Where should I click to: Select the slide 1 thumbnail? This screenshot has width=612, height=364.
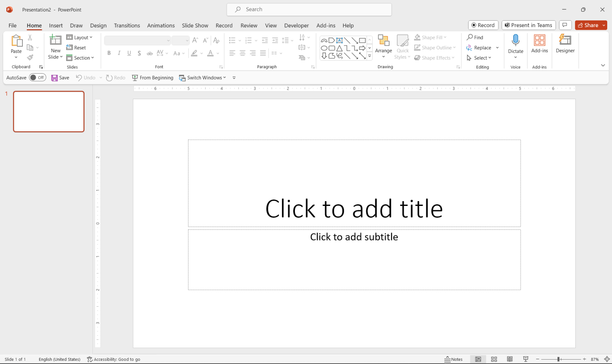click(x=49, y=112)
